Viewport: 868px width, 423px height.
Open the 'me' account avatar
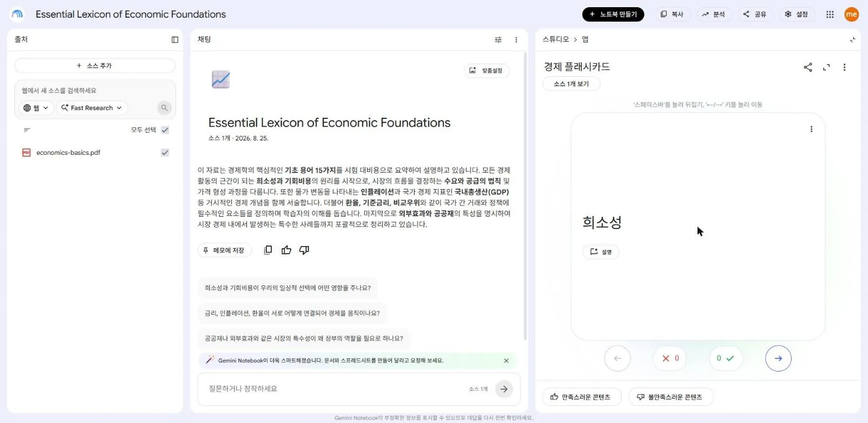851,14
